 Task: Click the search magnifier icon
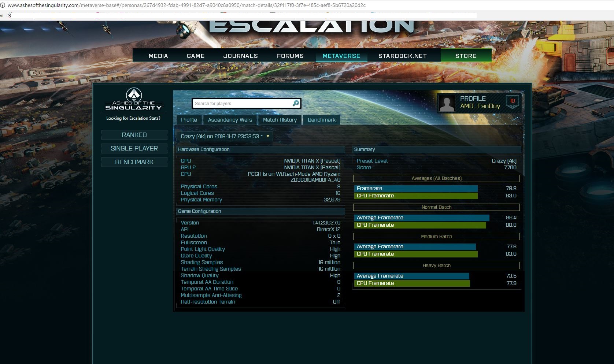pyautogui.click(x=296, y=103)
